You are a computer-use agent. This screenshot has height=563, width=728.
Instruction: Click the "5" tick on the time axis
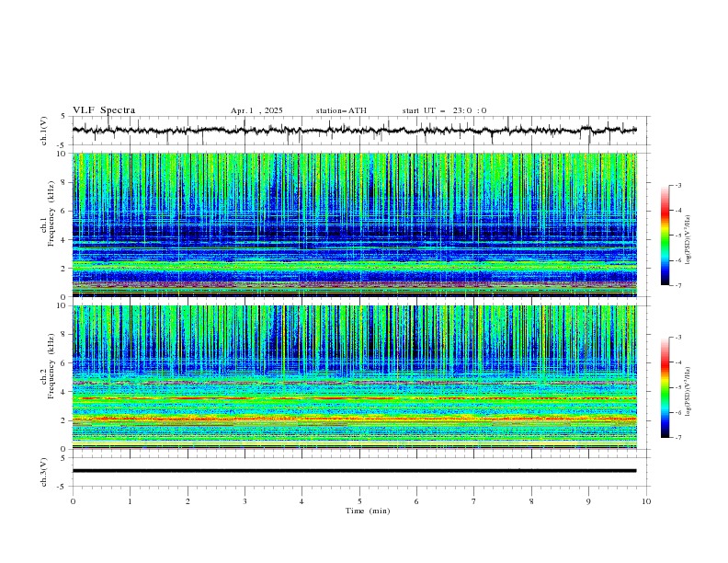click(359, 501)
